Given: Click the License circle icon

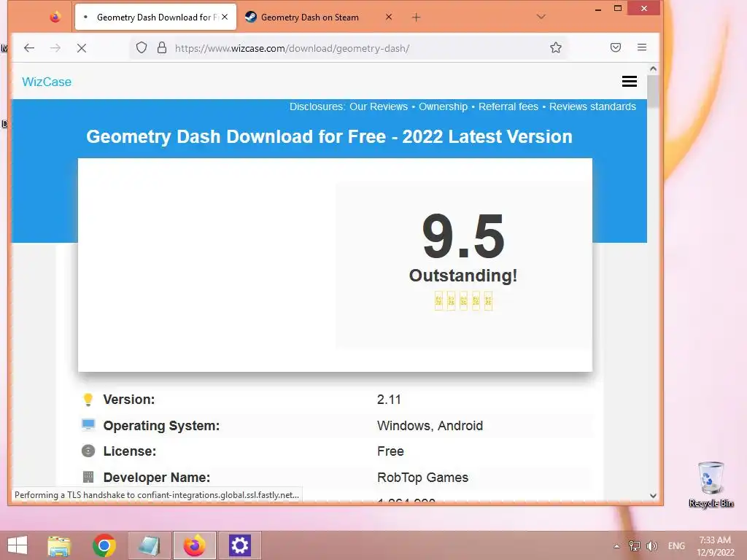Looking at the screenshot, I should [88, 451].
